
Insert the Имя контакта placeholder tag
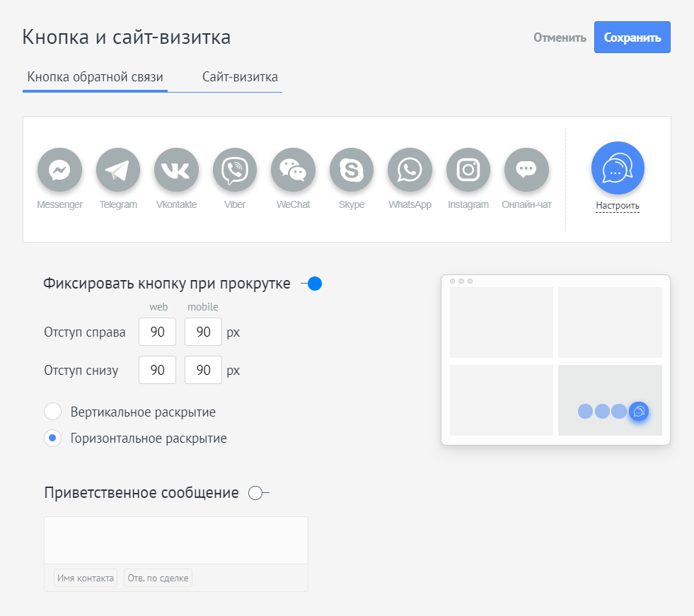pyautogui.click(x=86, y=578)
